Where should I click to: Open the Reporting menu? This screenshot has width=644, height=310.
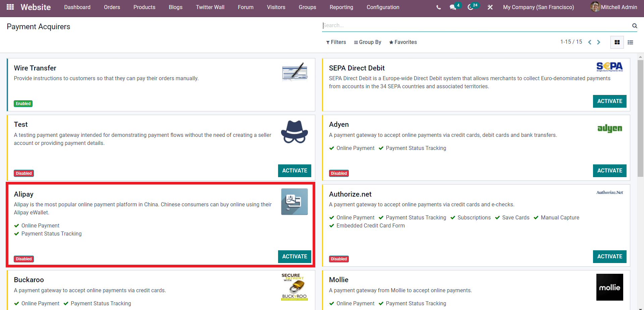point(341,7)
